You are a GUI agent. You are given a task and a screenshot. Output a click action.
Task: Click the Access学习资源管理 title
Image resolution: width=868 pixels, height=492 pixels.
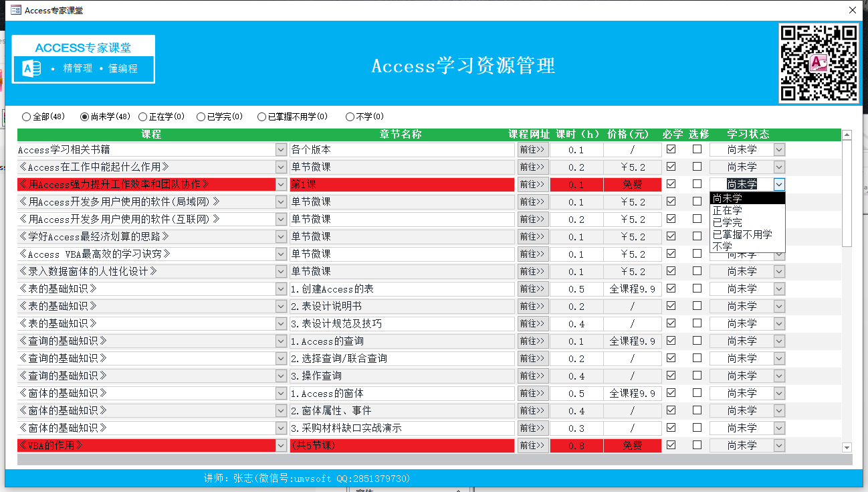pyautogui.click(x=463, y=66)
